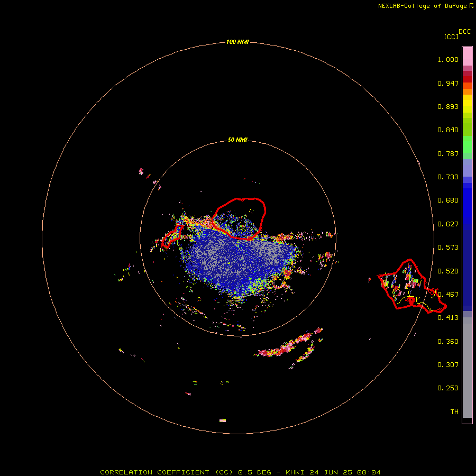Click the 0.680 color scale value
The image size is (476, 476).
(x=448, y=200)
